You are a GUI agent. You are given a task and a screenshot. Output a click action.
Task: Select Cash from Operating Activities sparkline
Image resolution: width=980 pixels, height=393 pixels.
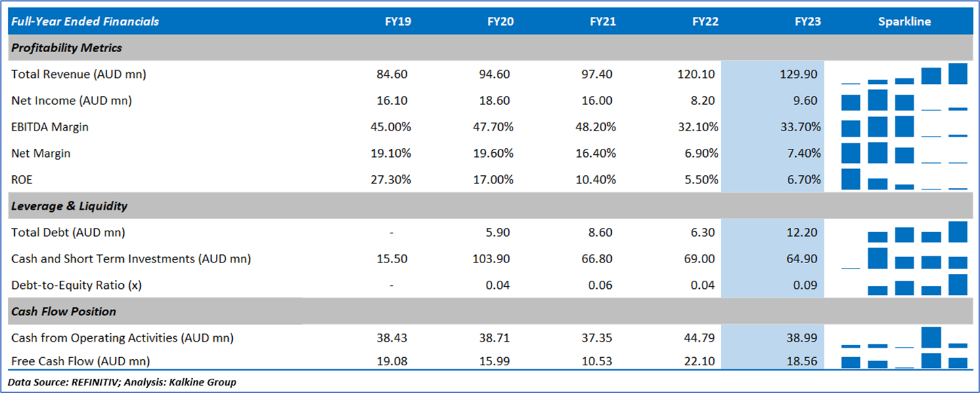pos(904,337)
